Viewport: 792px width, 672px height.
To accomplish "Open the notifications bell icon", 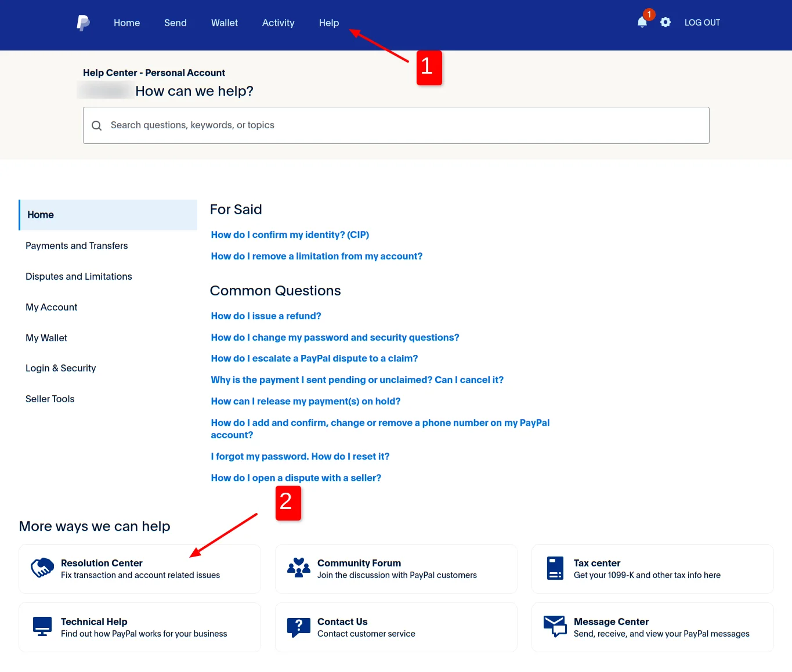I will point(642,23).
